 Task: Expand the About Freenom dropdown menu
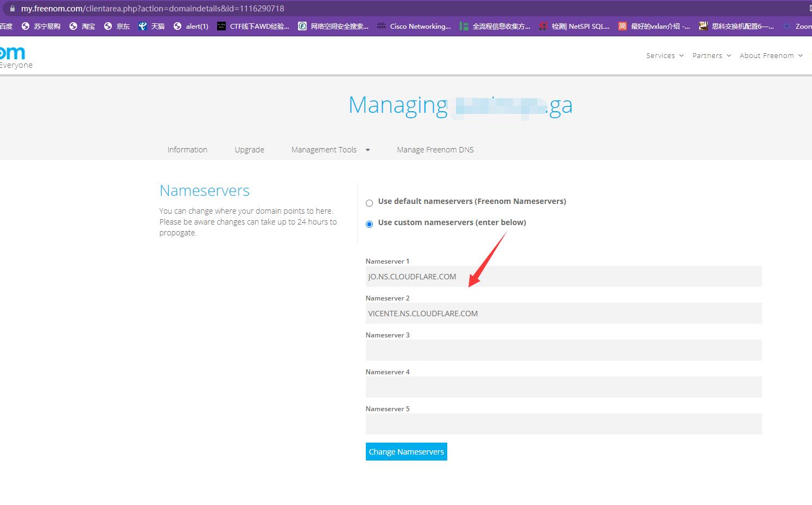pos(771,55)
